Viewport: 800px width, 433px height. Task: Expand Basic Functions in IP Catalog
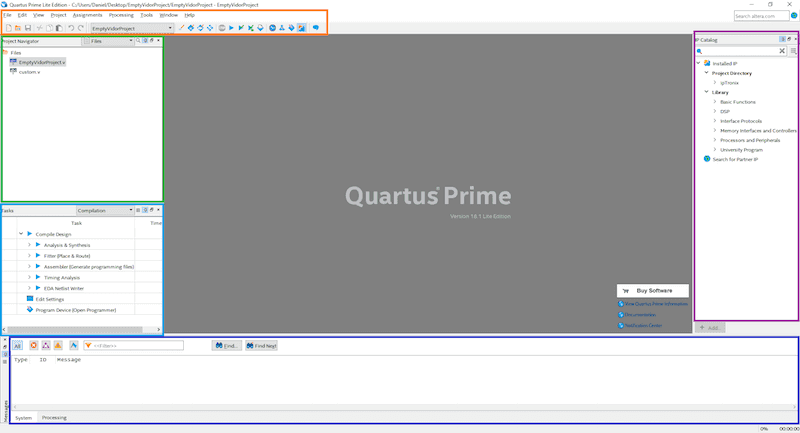click(714, 102)
